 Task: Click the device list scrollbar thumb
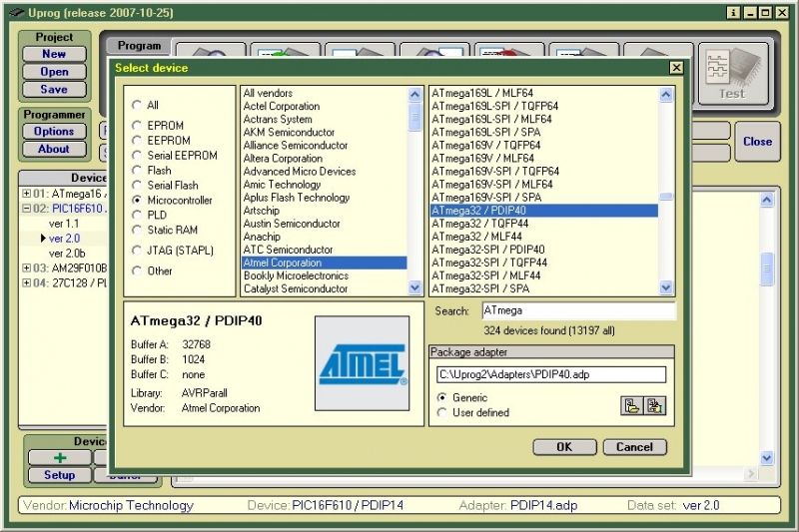tap(665, 196)
